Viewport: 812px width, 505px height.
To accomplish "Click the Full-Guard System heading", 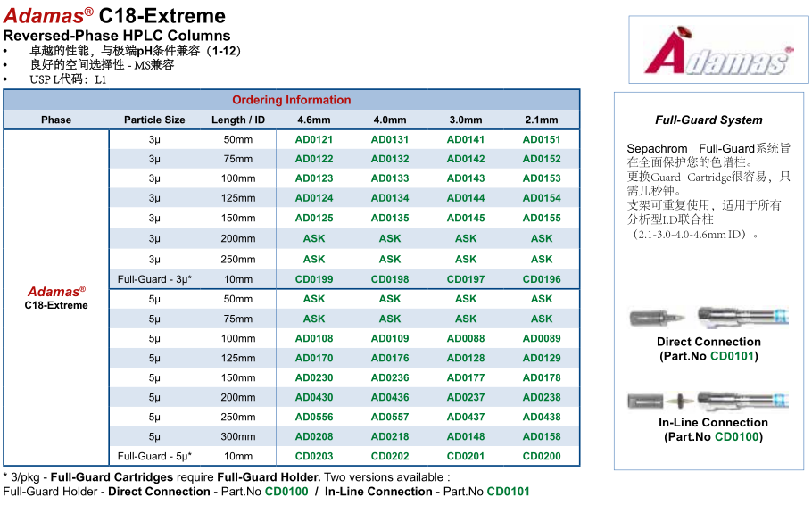I will (708, 120).
